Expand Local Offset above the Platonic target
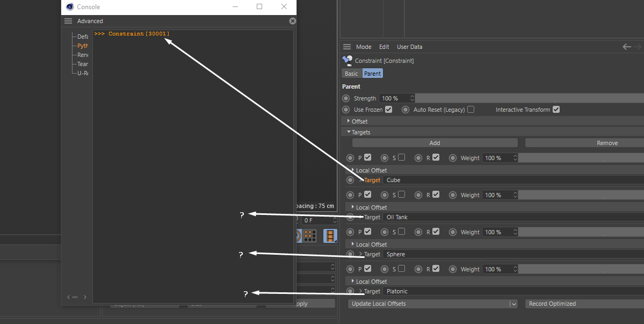 pos(353,281)
